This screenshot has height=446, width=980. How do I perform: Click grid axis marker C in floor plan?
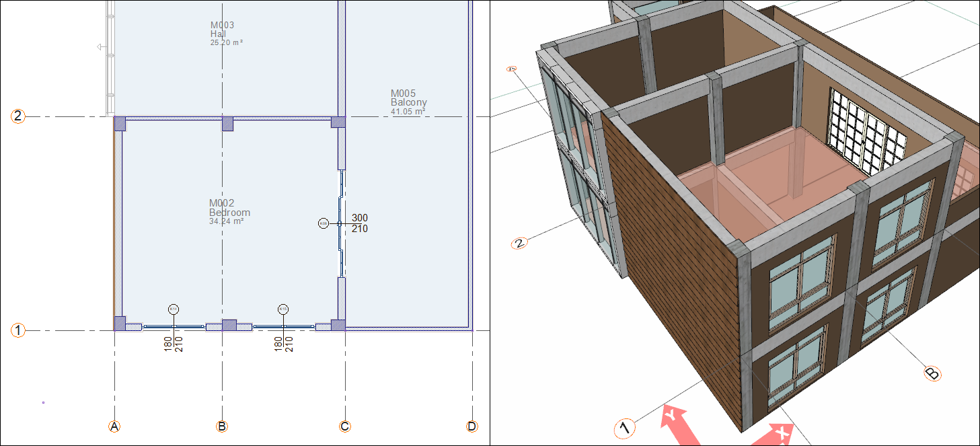coord(345,426)
